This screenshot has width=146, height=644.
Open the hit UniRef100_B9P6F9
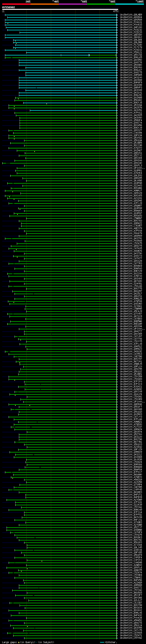click(131, 82)
